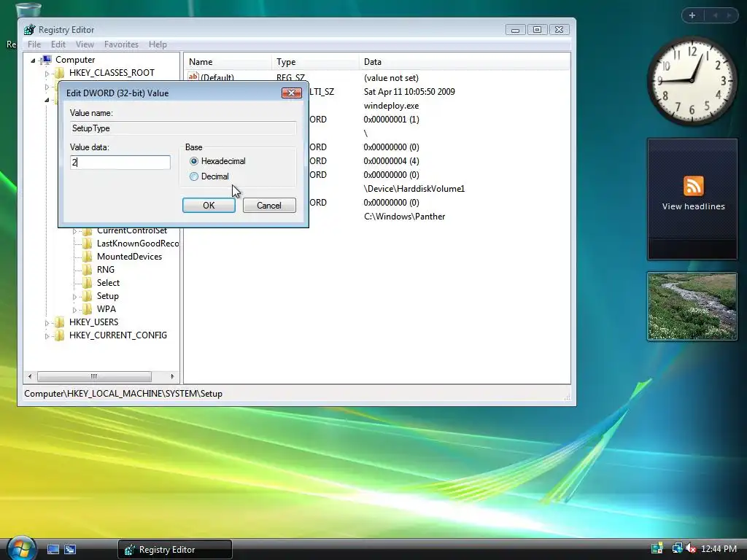Click the slideshow gadget landscape photo
The width and height of the screenshot is (747, 560).
(x=692, y=306)
